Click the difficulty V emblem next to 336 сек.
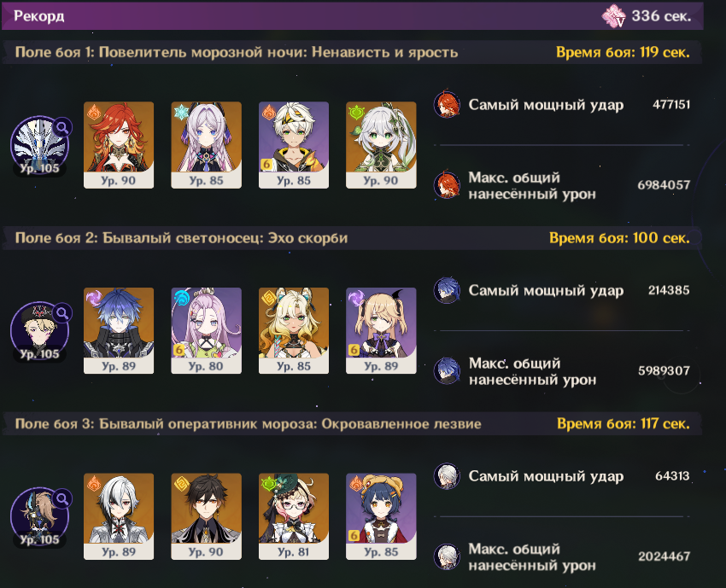Image resolution: width=726 pixels, height=588 pixels. click(614, 16)
